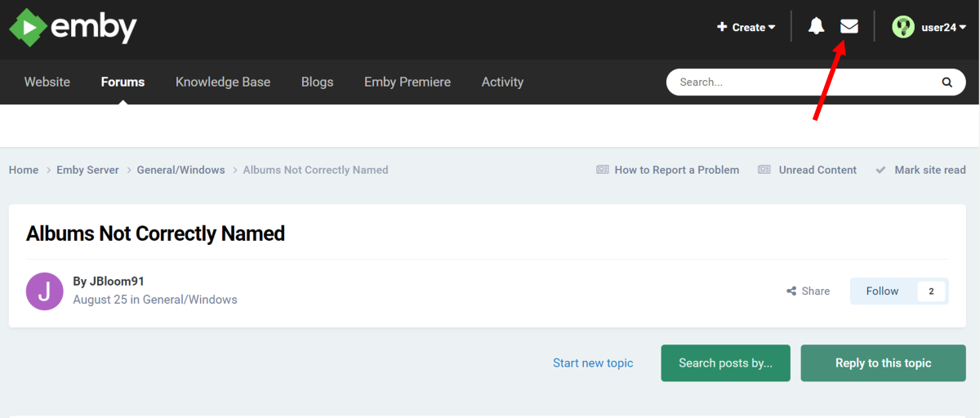Image resolution: width=980 pixels, height=418 pixels.
Task: Click the Share icon
Action: tap(791, 291)
